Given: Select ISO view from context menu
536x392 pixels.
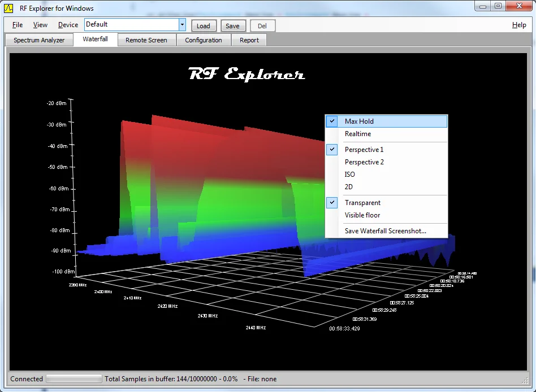Looking at the screenshot, I should pyautogui.click(x=350, y=175).
